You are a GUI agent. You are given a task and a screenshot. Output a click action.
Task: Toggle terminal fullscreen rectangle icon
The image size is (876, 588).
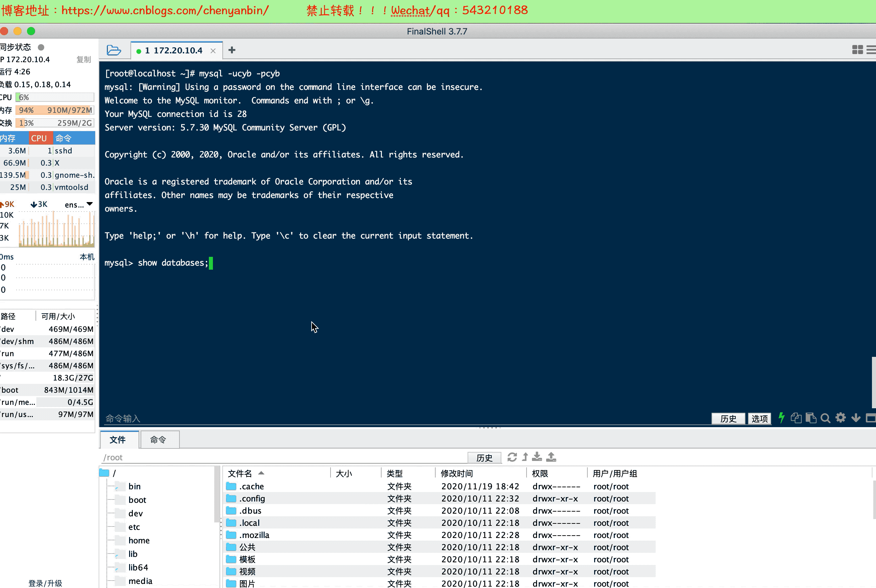(x=871, y=418)
